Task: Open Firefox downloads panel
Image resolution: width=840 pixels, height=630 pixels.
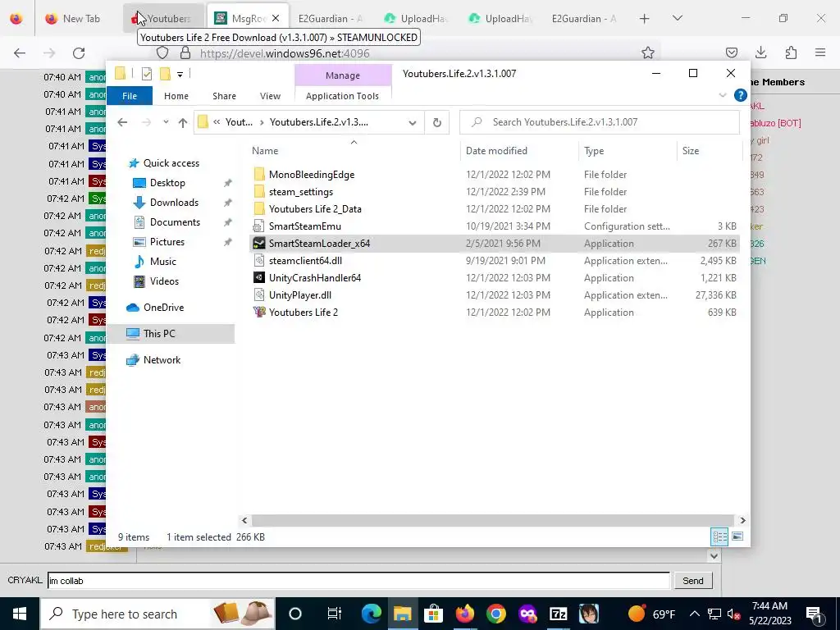Action: tap(760, 52)
